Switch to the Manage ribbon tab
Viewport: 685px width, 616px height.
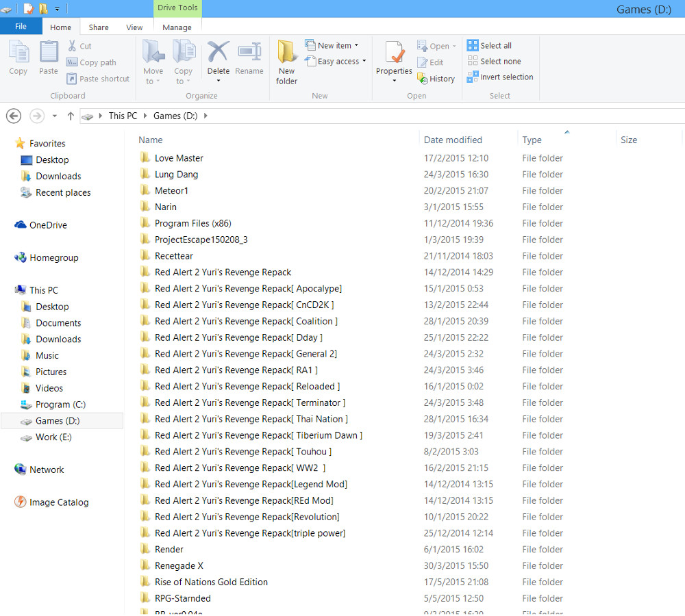(x=177, y=27)
